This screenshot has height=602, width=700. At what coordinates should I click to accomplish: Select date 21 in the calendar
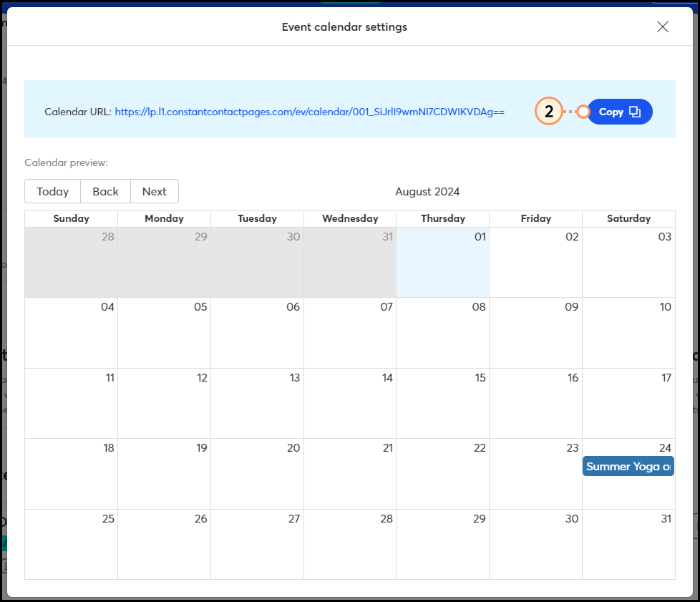pyautogui.click(x=388, y=448)
